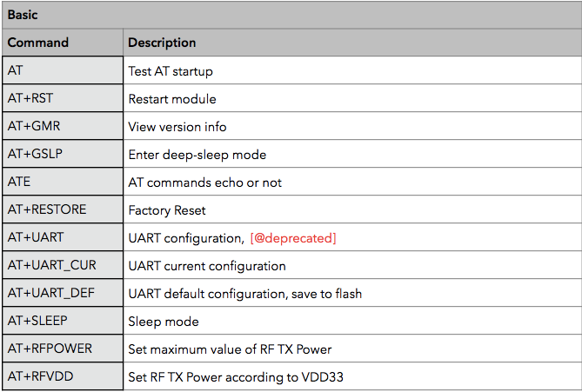Click the red @deprecated tag

pyautogui.click(x=292, y=238)
